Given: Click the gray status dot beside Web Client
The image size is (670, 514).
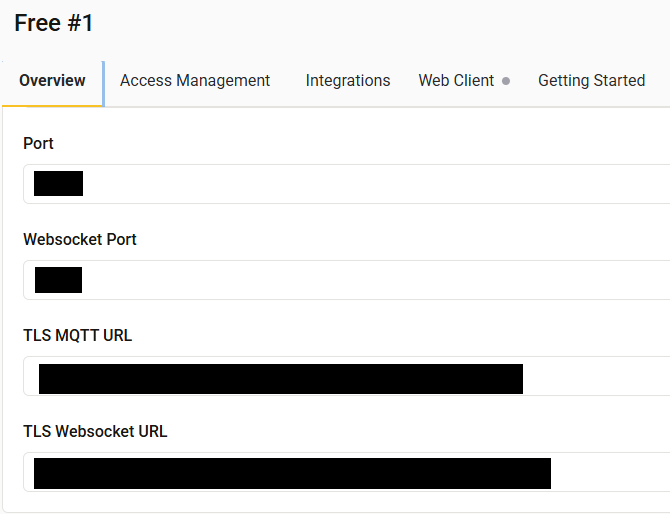Looking at the screenshot, I should point(506,81).
